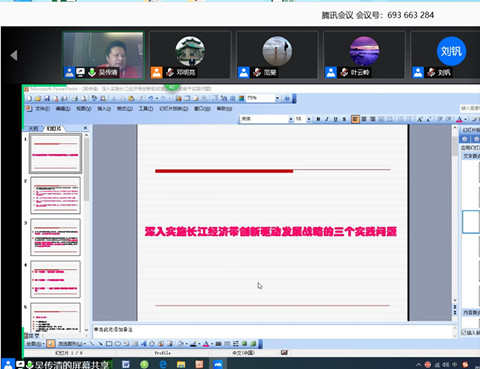Open the zoom percentage 75% dropdown
The height and width of the screenshot is (369, 480).
[277, 98]
